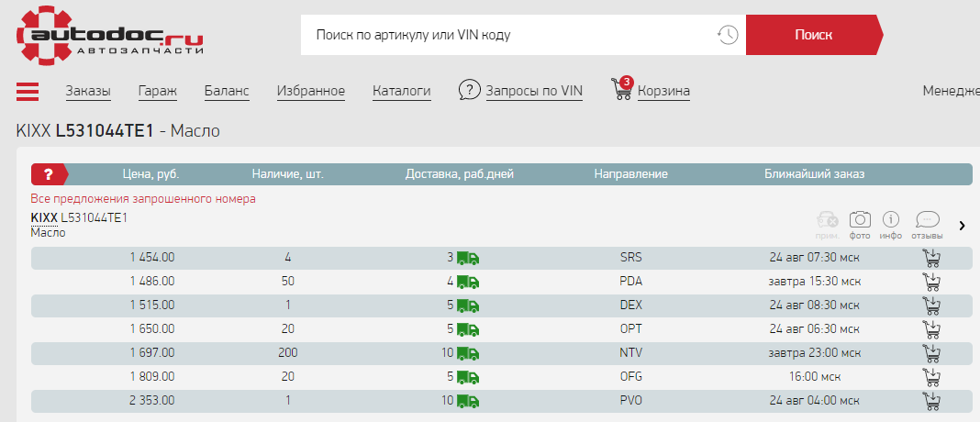This screenshot has width=980, height=422.
Task: Click the KIXX brand link
Action: tap(44, 218)
